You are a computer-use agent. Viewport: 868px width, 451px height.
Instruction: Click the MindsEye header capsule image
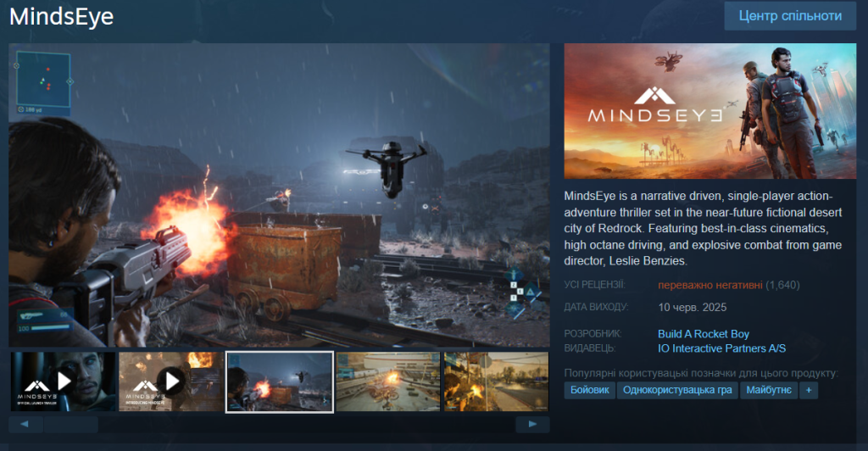710,111
